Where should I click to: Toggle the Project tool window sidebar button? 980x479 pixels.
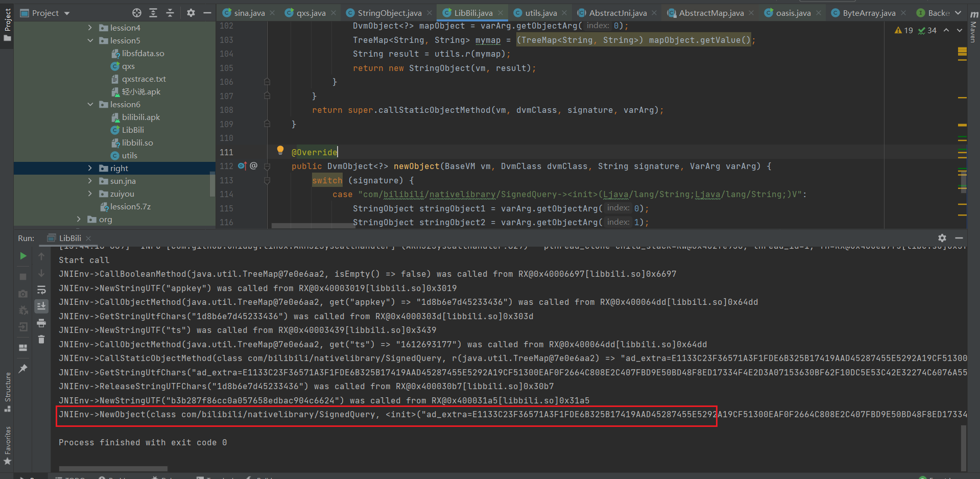click(x=7, y=25)
